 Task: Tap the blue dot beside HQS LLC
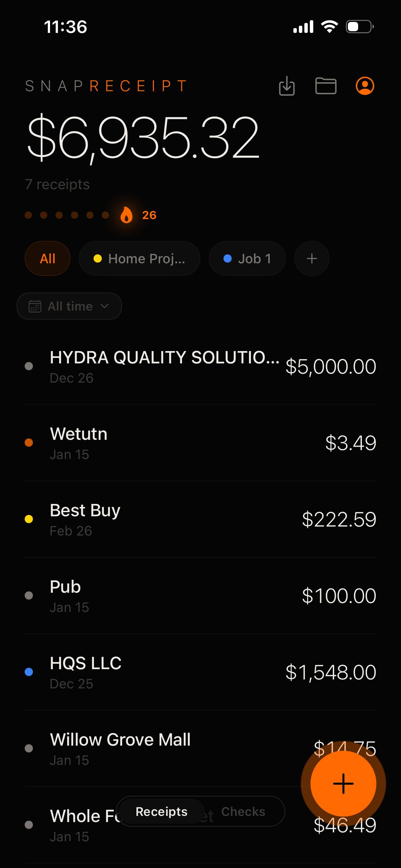pyautogui.click(x=29, y=672)
